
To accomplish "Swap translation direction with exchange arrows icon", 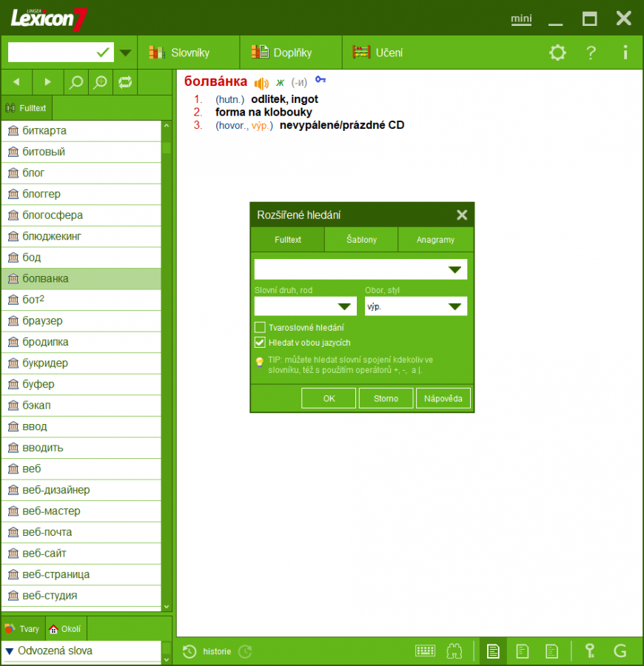I will tap(124, 82).
